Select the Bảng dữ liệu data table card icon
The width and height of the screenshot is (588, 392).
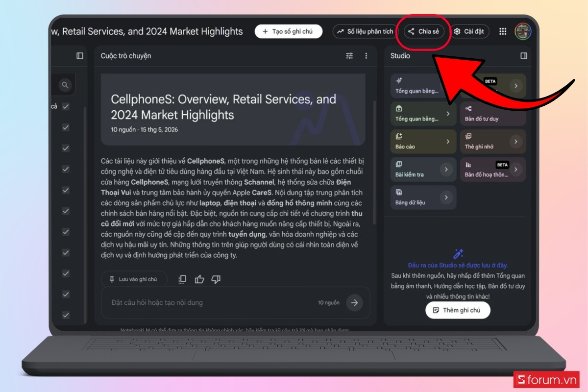(x=399, y=192)
